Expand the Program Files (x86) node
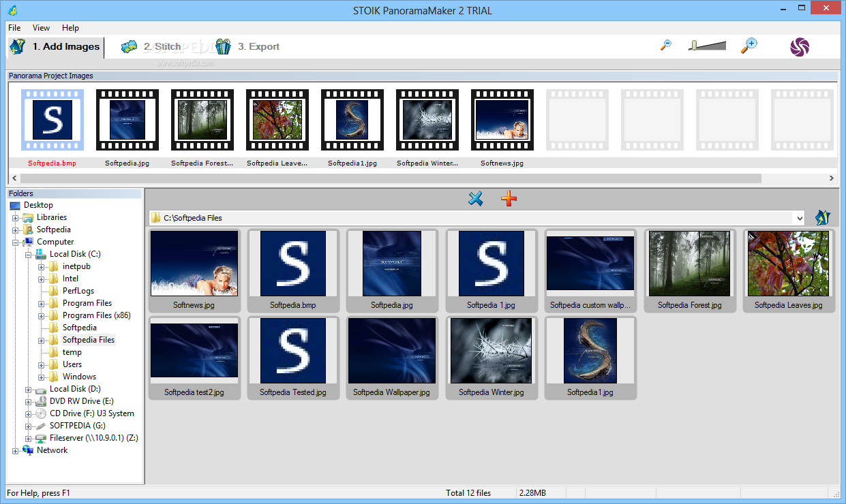The image size is (846, 504). coord(42,316)
